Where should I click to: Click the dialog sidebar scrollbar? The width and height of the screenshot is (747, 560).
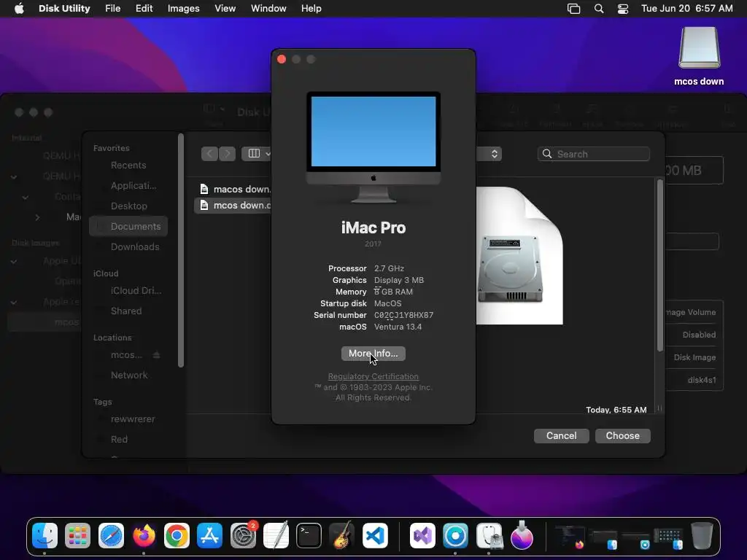181,251
